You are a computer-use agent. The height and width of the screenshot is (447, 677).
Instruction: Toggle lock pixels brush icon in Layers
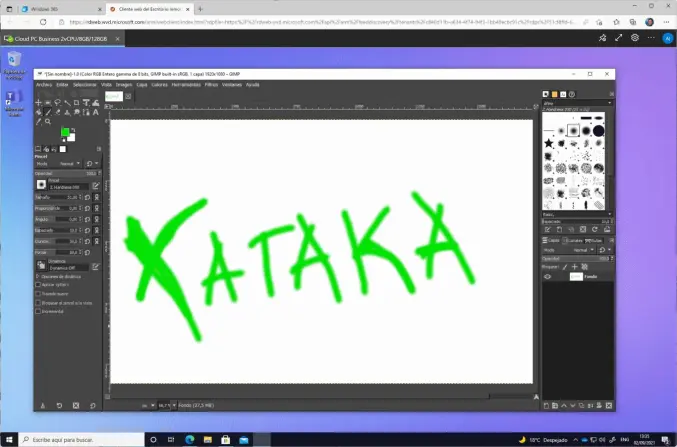pos(565,267)
